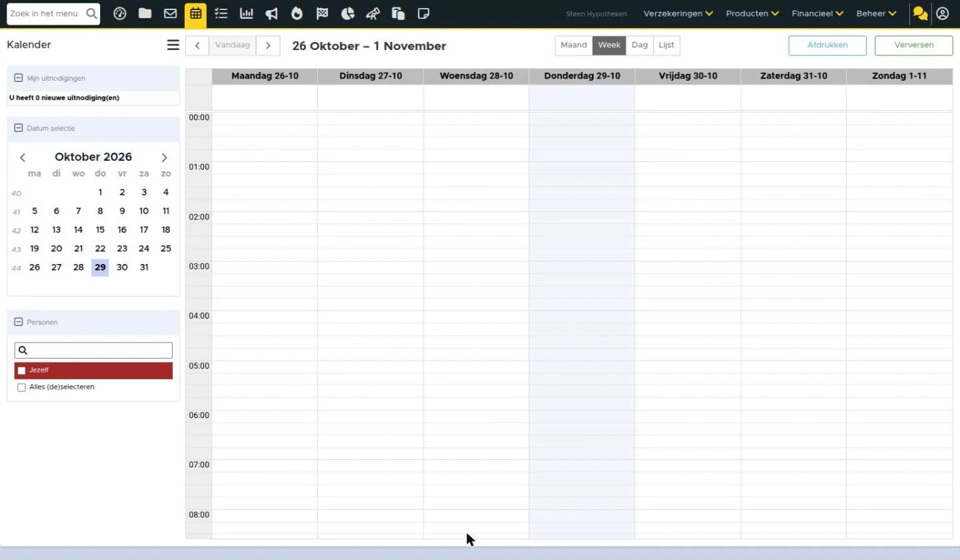Open the sticky note icon
Screen dimensions: 960x560
(423, 13)
